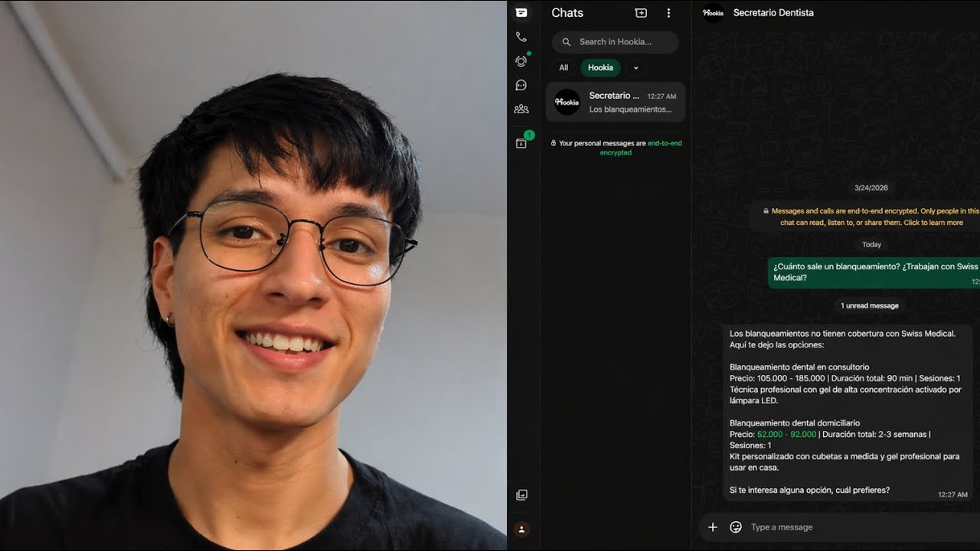Click the green '52.000 - 92.000' price link
This screenshot has width=980, height=551.
786,435
